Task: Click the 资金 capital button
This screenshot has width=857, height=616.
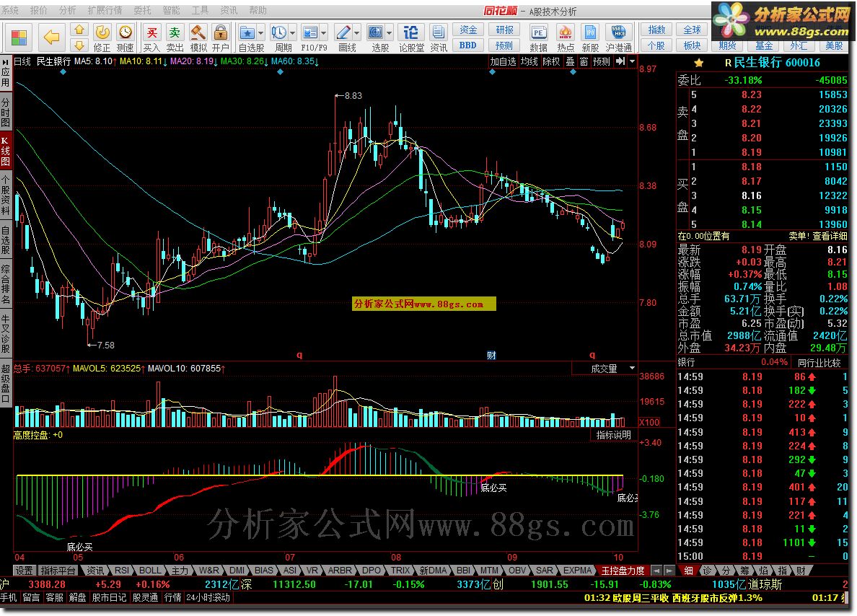Action: tap(468, 30)
